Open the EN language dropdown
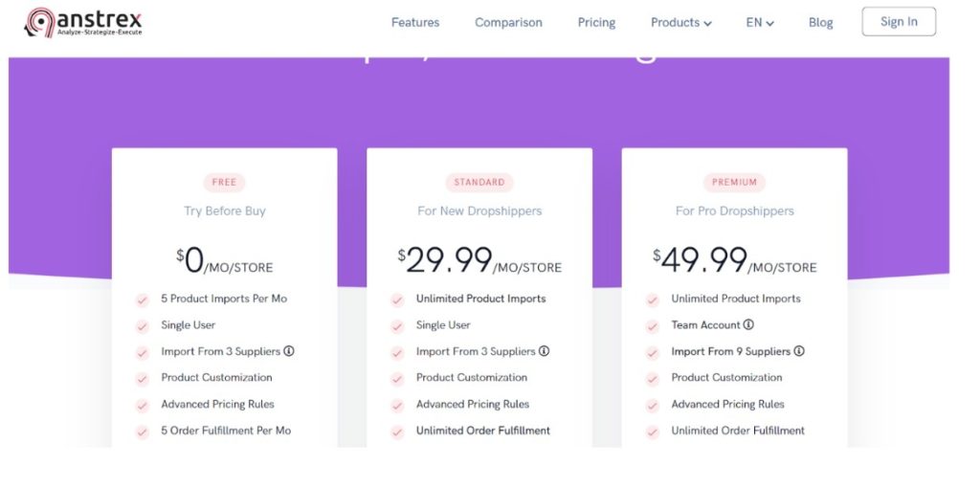 (x=760, y=23)
